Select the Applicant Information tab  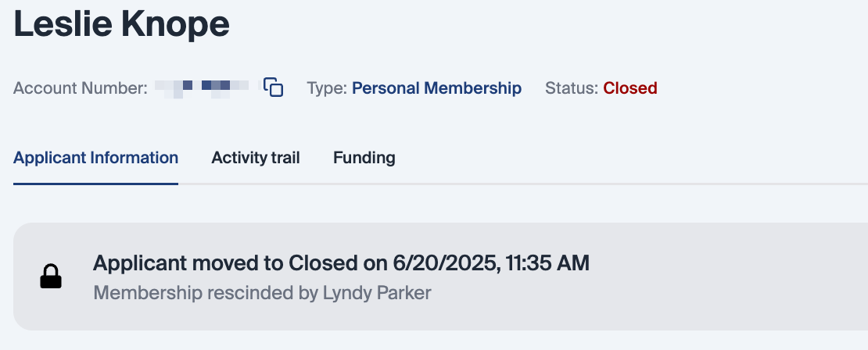[96, 158]
